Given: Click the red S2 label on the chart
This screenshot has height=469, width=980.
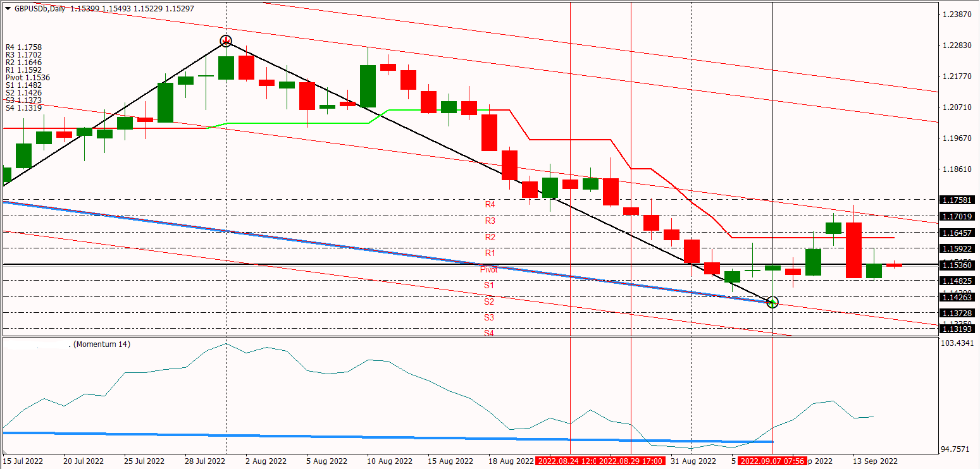Looking at the screenshot, I should (x=490, y=302).
